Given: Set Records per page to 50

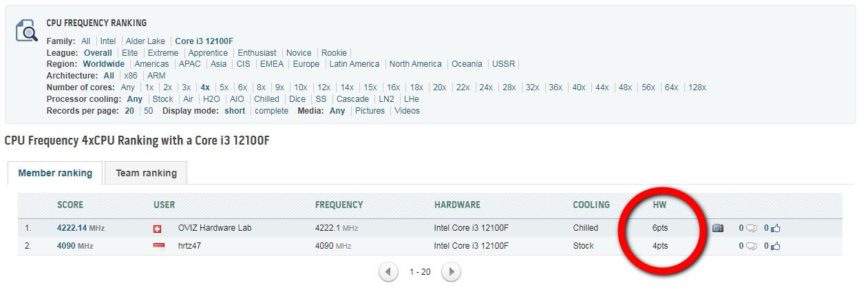Looking at the screenshot, I should (x=148, y=111).
